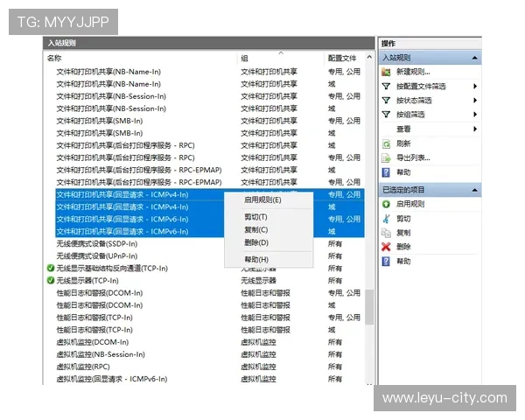525x420 pixels.
Task: Click 启用规则 text in 已选定的项目 section
Action: (410, 204)
